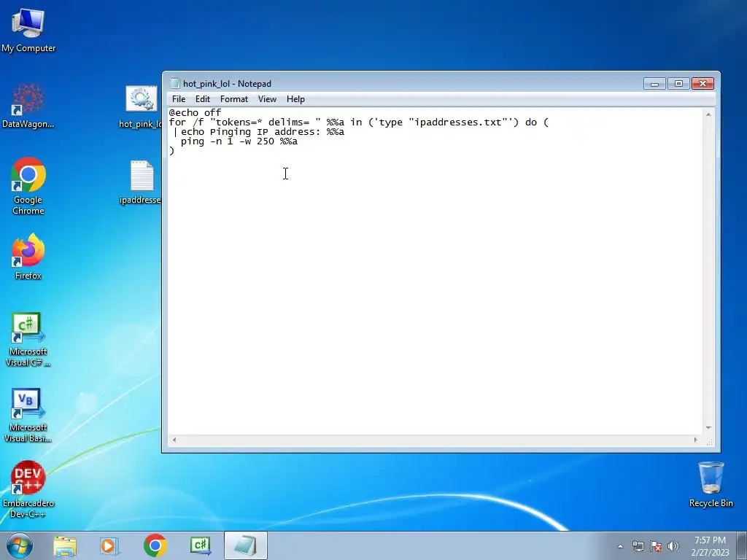Open the My Computer desktop icon
This screenshot has width=747, height=560.
point(28,29)
